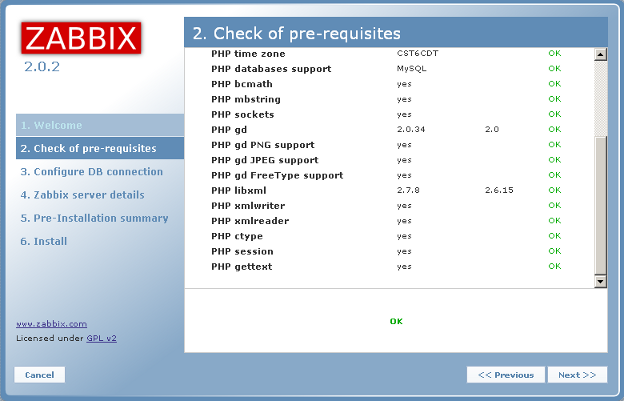Click the PHP gd version row label
The image size is (624, 401).
229,130
